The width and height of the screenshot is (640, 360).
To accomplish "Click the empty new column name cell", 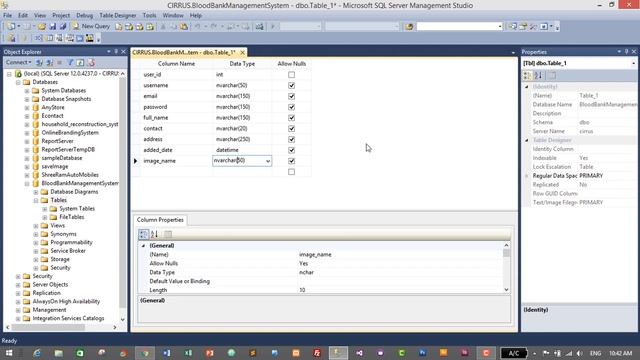I will click(176, 172).
